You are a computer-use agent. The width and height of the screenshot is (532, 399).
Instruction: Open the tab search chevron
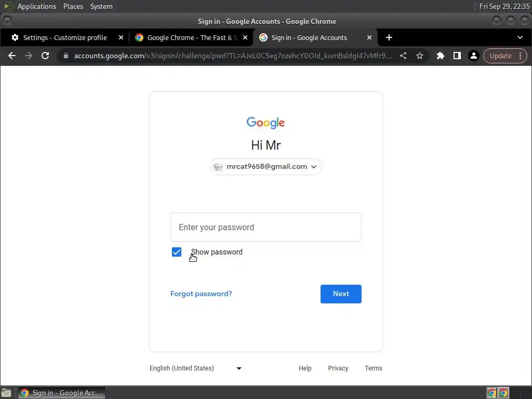(520, 37)
